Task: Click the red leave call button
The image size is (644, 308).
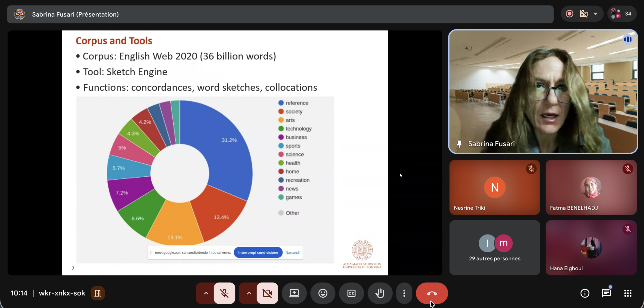Action: click(x=432, y=293)
